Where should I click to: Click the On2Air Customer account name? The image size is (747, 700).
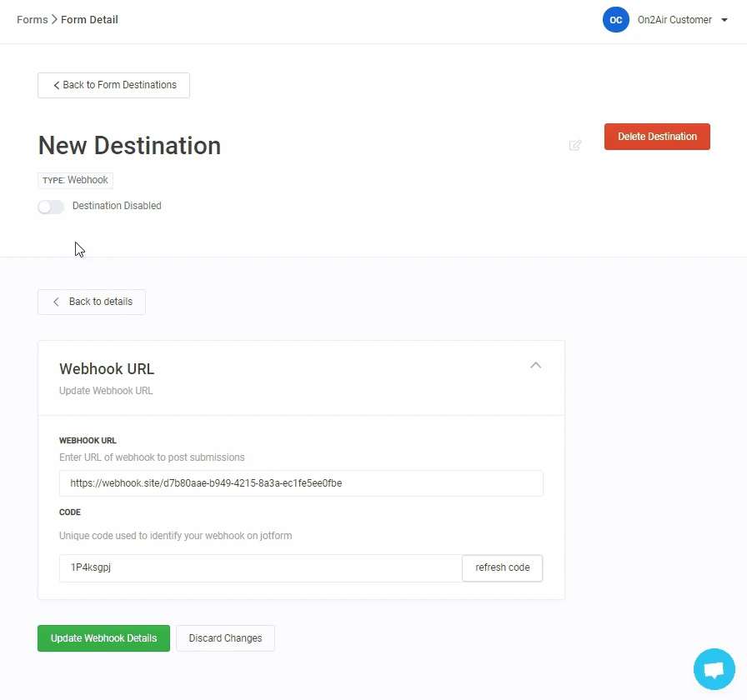point(674,20)
